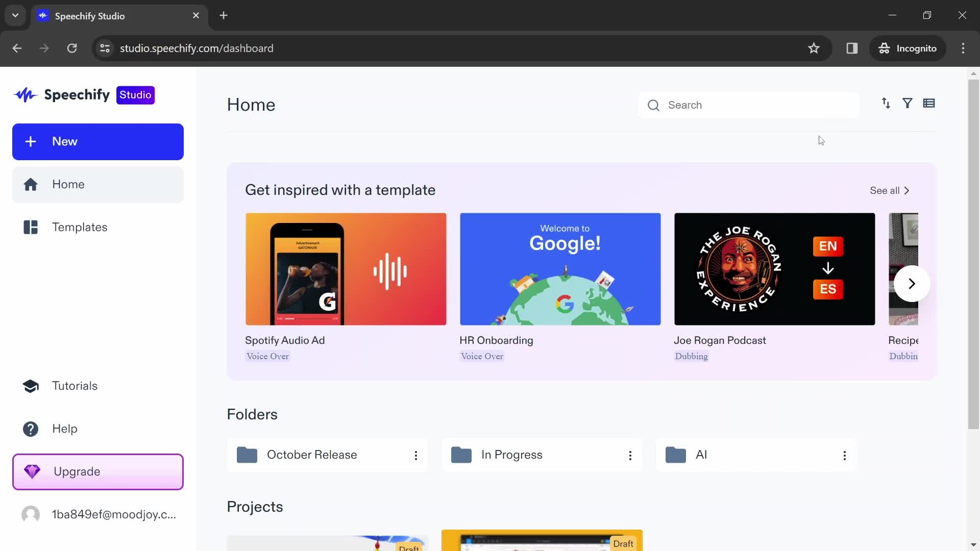Click the Upgrade button in sidebar
The height and width of the screenshot is (551, 980).
pyautogui.click(x=97, y=471)
